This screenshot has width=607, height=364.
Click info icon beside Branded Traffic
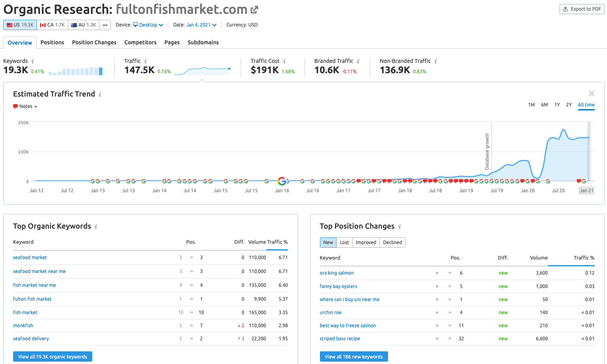pyautogui.click(x=358, y=61)
